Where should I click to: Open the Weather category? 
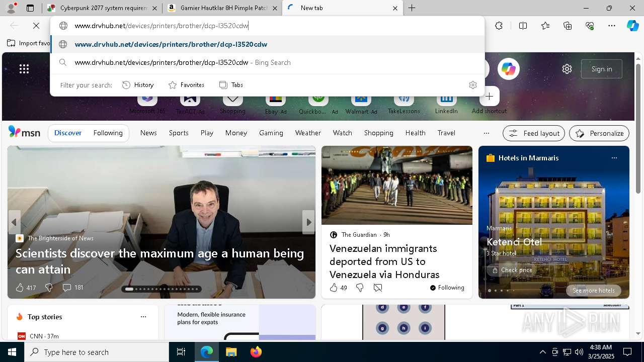coord(308,133)
